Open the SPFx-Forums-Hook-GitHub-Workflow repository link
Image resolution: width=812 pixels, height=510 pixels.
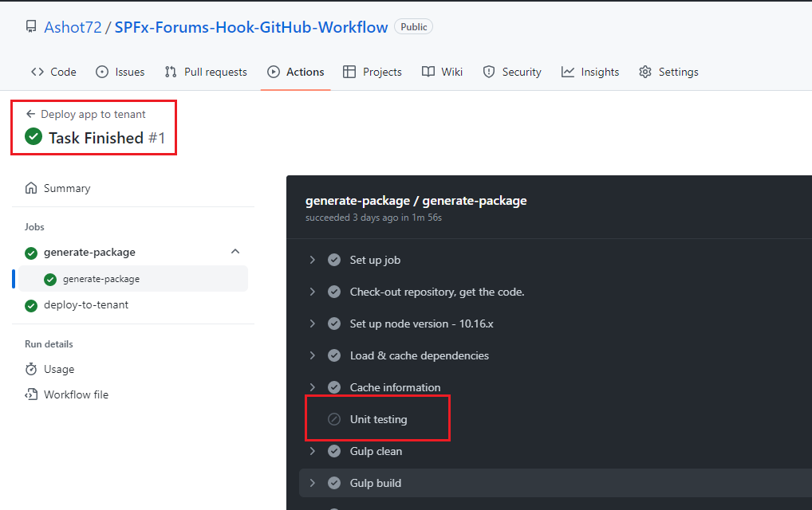pyautogui.click(x=251, y=27)
